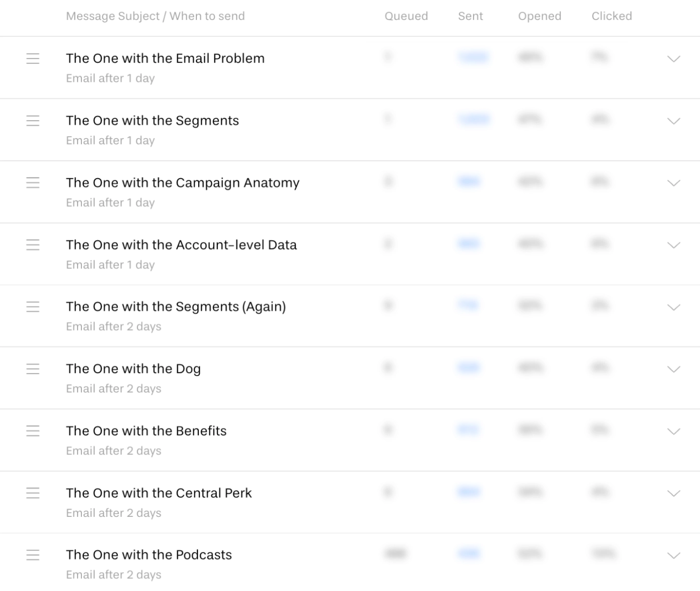Click the drag handle next to The One with the Campaign Anatomy
700x591 pixels.
tap(33, 183)
